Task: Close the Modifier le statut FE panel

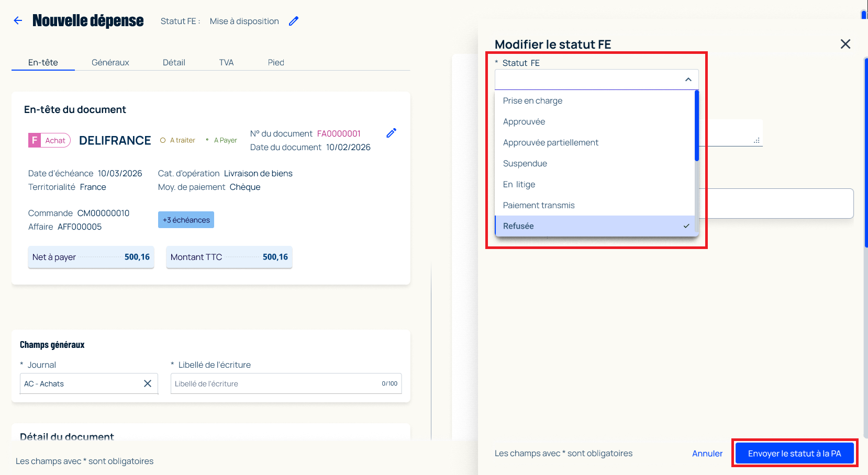Action: click(845, 44)
